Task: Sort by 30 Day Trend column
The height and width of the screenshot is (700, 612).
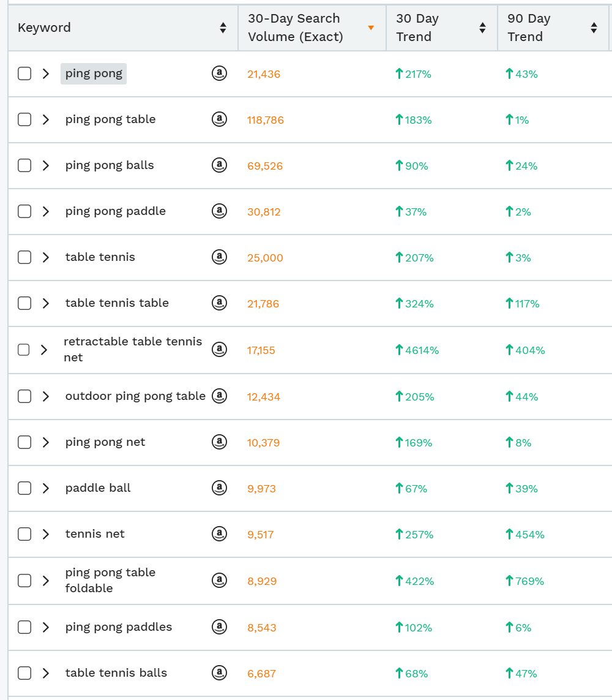Action: coord(482,28)
